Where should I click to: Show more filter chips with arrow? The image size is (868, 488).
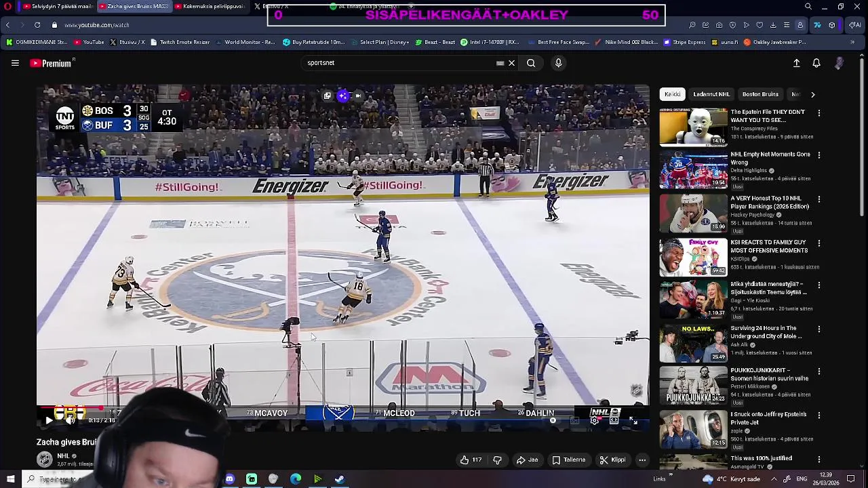pyautogui.click(x=812, y=94)
